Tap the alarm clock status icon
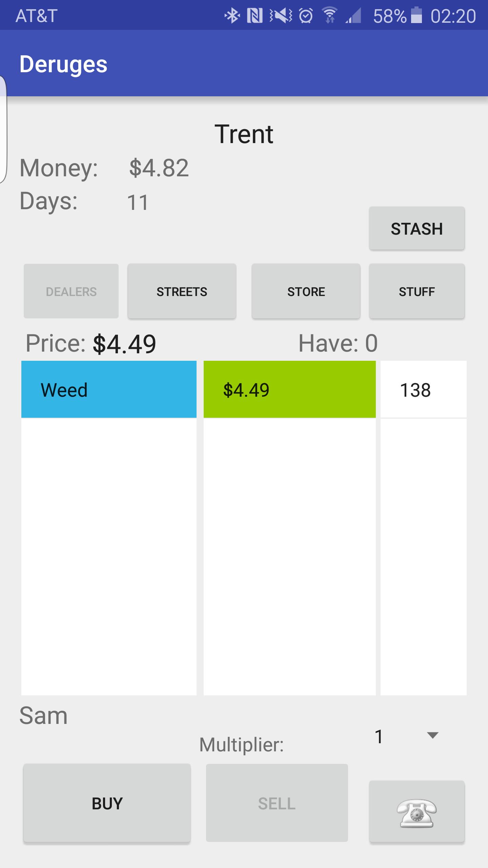 tap(306, 16)
